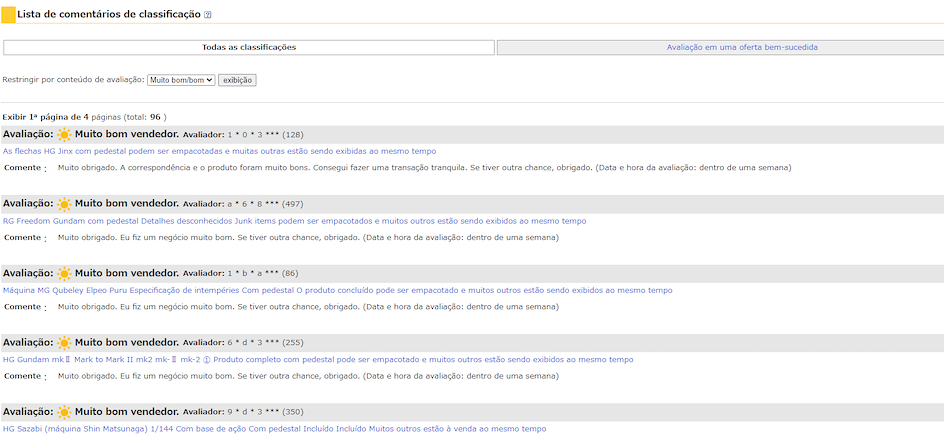Click the rating count '(128)'
The width and height of the screenshot is (944, 442).
[293, 135]
